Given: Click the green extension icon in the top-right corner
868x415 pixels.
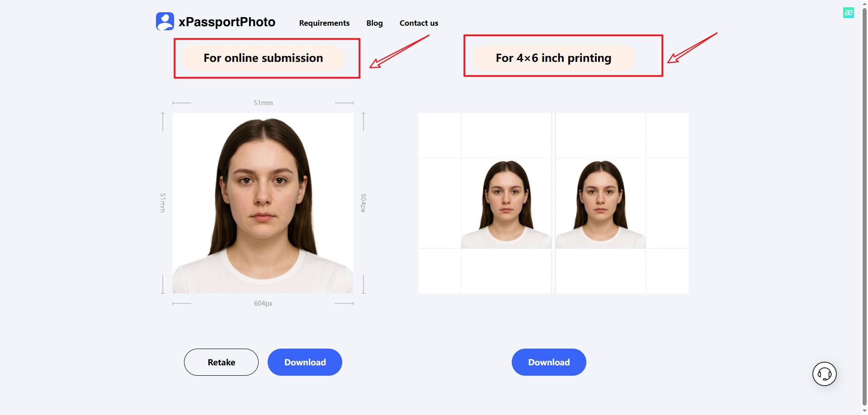Looking at the screenshot, I should point(848,13).
